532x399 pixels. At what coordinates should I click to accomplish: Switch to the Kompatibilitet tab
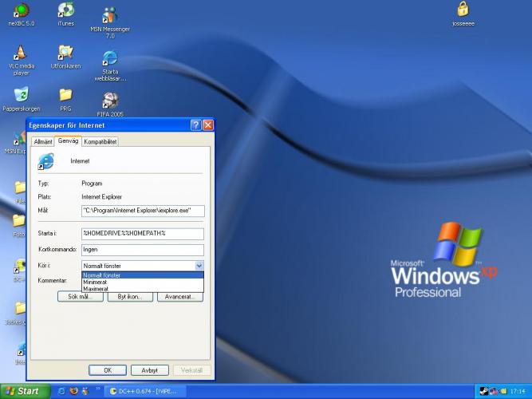(x=100, y=141)
